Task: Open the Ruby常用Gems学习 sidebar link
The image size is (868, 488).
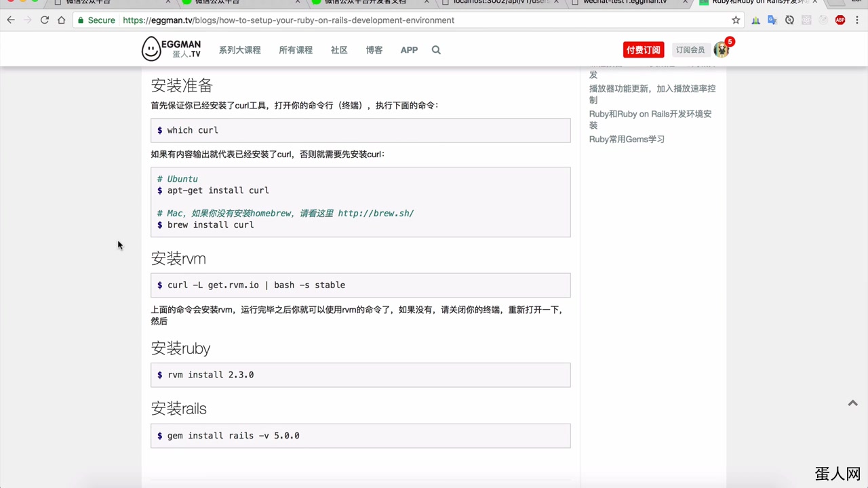Action: (627, 140)
